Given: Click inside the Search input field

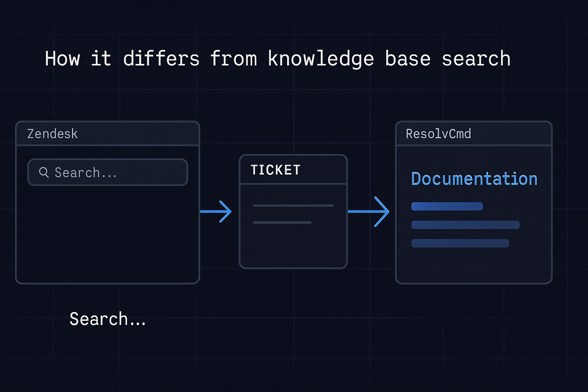Looking at the screenshot, I should pyautogui.click(x=107, y=172).
